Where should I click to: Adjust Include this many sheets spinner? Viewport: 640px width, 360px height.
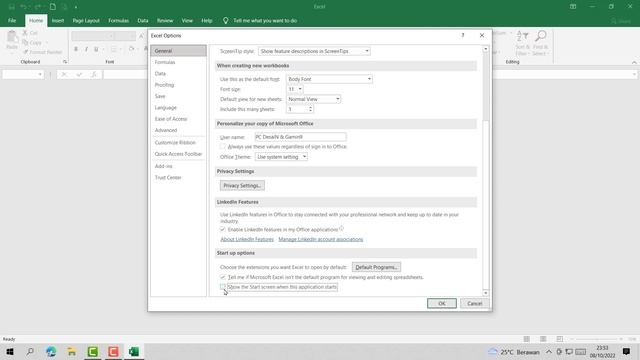[x=311, y=109]
